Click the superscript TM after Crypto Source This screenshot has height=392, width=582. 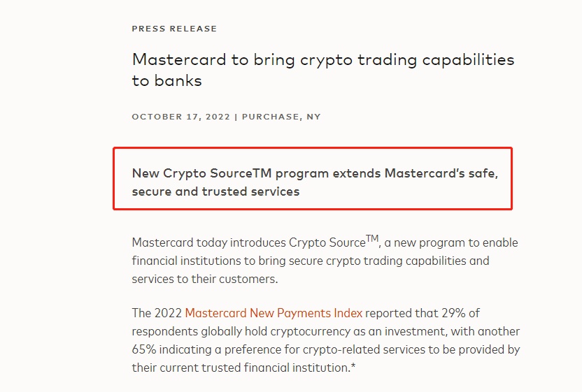(372, 239)
